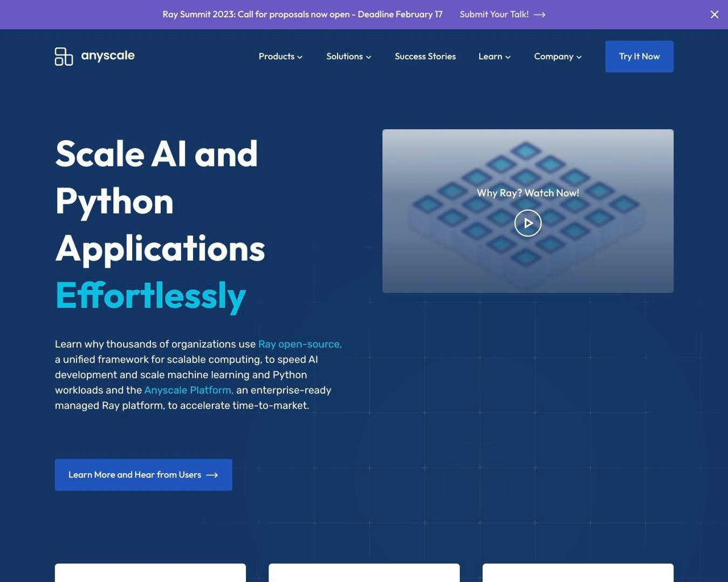Screen dimensions: 728x582
Task: Click the Why Ray? Watch Now! caption
Action: pyautogui.click(x=528, y=193)
